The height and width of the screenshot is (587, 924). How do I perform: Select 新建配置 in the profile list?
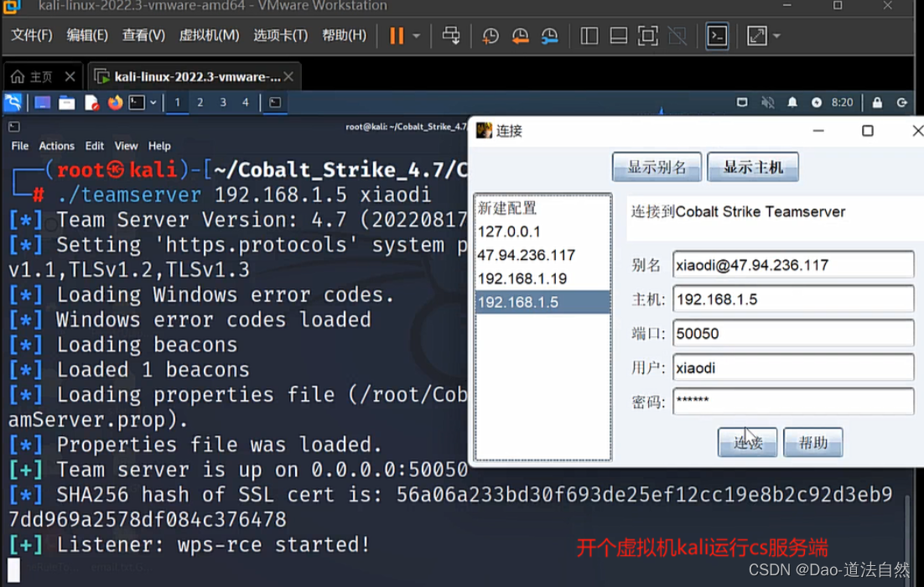542,207
